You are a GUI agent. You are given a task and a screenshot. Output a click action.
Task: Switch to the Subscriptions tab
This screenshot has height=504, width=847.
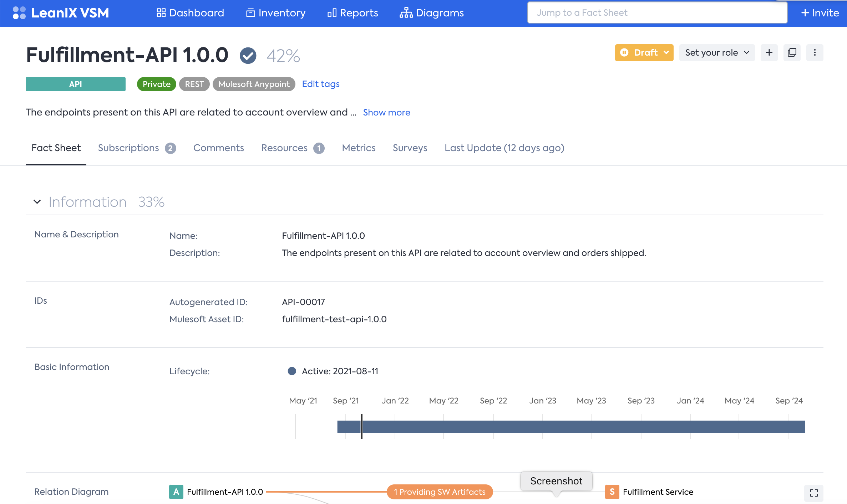pos(136,148)
